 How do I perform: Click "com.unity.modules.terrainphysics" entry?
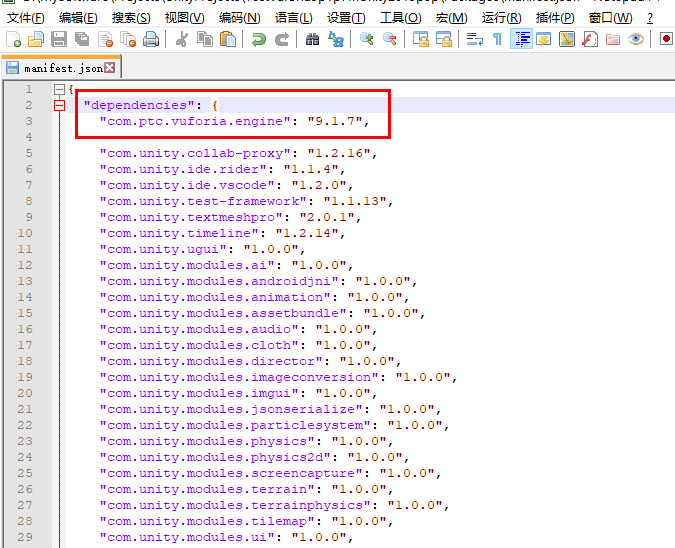(235, 505)
